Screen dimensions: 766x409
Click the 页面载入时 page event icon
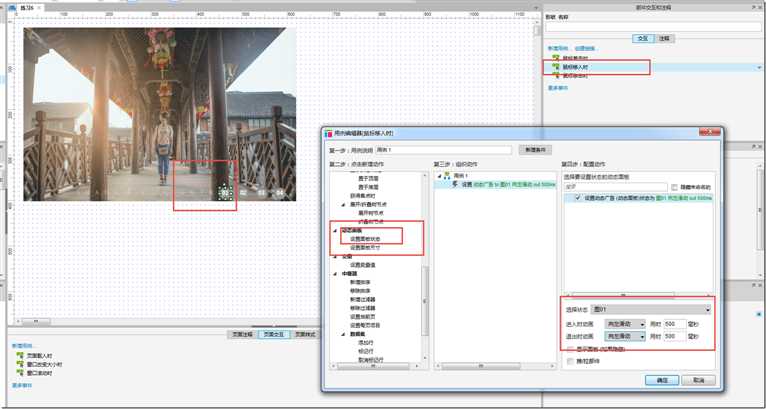(20, 356)
